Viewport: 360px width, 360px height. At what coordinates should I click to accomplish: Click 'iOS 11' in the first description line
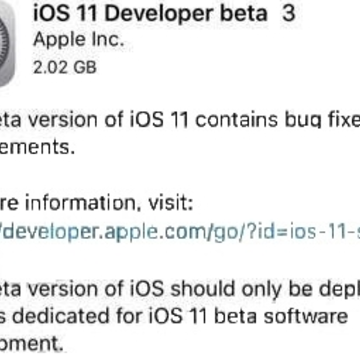(155, 119)
